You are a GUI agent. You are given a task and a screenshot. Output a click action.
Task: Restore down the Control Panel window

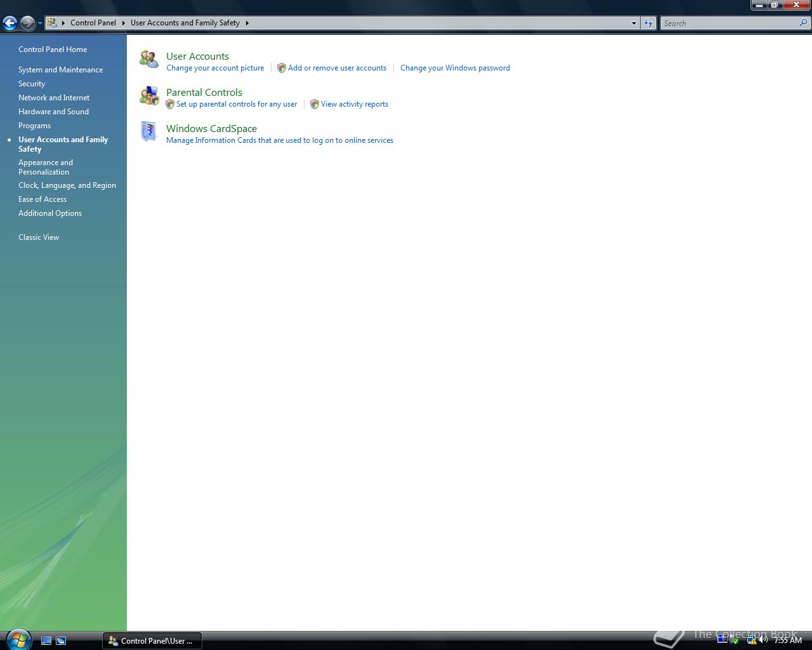775,5
